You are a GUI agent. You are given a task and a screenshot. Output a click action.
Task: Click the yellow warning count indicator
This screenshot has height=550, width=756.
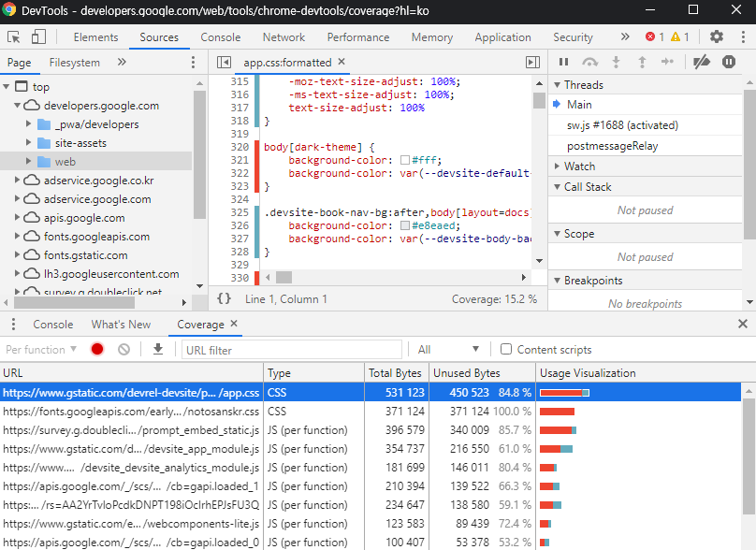680,36
